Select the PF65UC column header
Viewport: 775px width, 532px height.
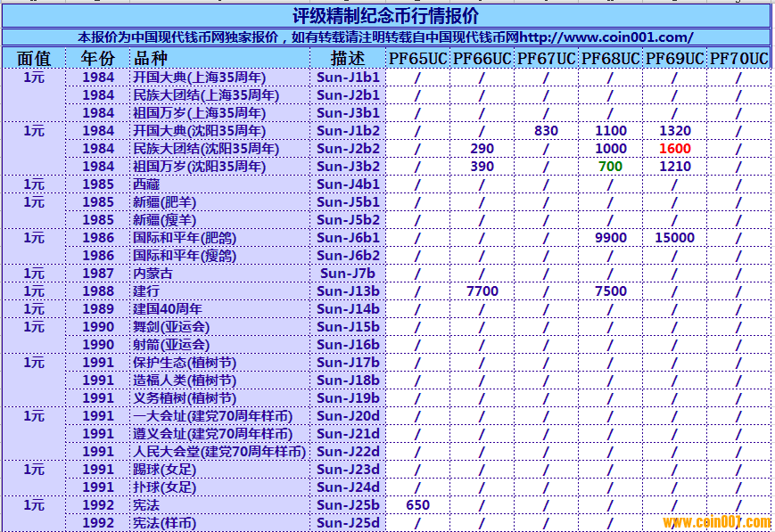tap(417, 59)
